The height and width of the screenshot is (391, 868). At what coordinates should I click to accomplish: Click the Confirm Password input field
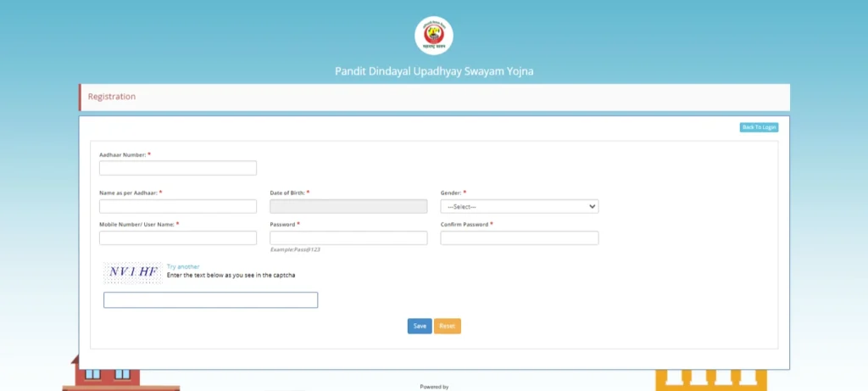click(520, 238)
